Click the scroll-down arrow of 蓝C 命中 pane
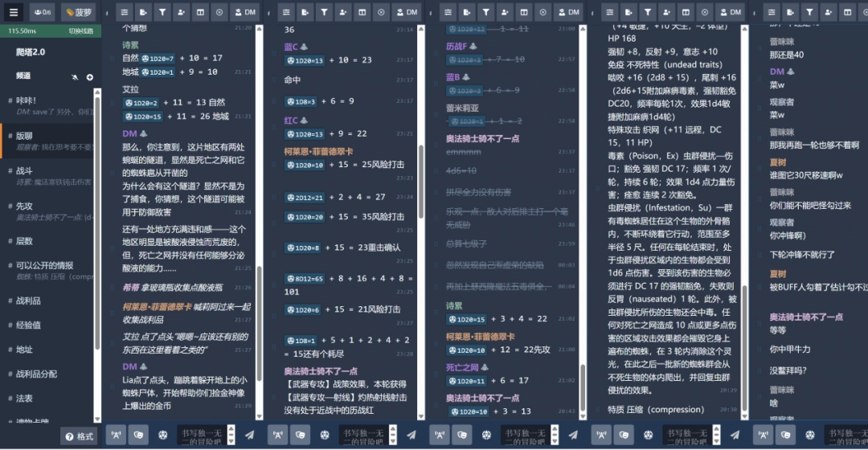 [x=420, y=416]
